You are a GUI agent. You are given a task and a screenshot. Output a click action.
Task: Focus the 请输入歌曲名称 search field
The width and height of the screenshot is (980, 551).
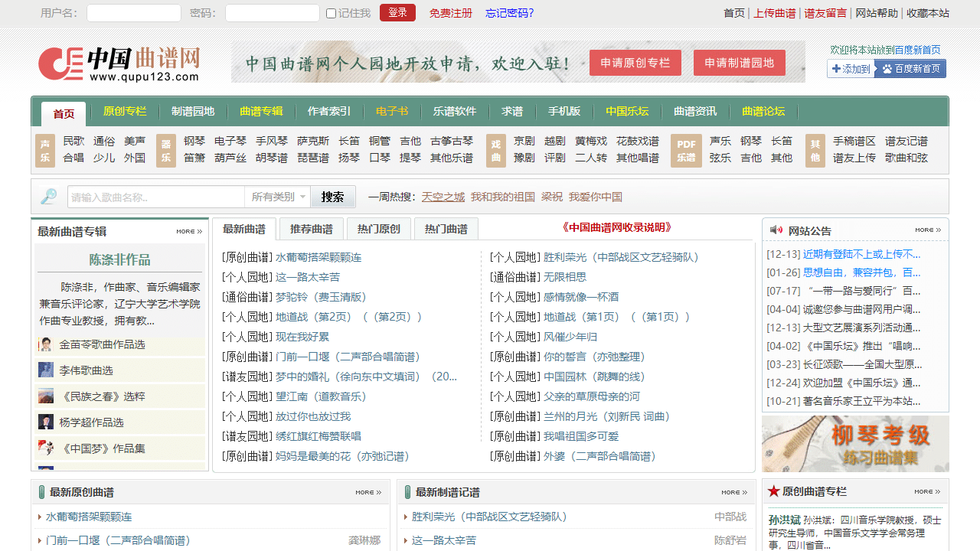pyautogui.click(x=156, y=197)
